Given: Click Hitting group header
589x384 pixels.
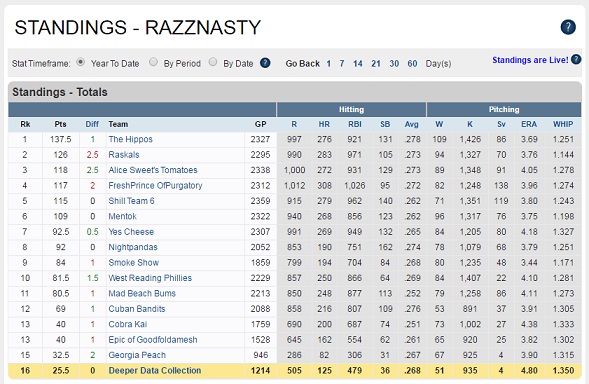Looking at the screenshot, I should coord(351,109).
